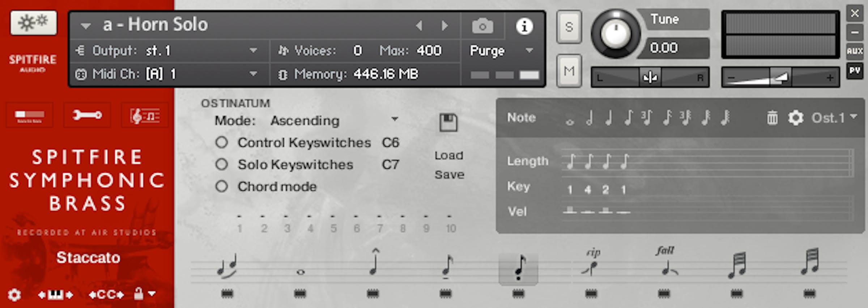
Task: Click the first Key step value 1
Action: (570, 190)
